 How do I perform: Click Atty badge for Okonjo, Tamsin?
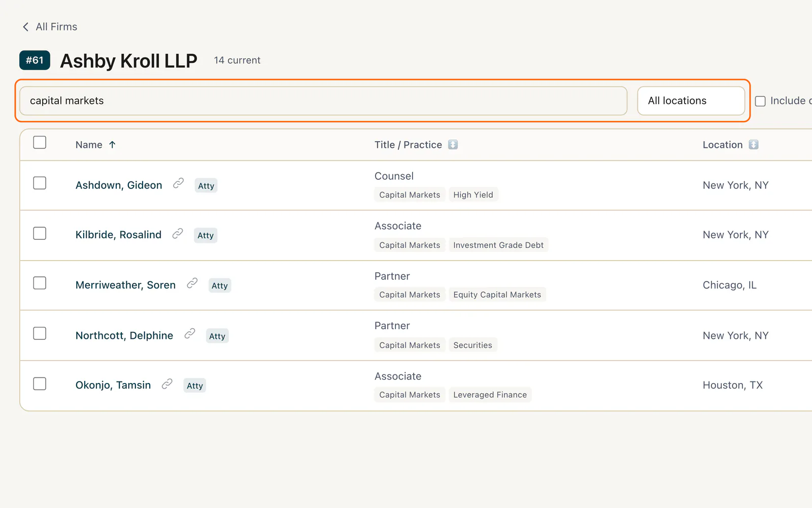195,386
